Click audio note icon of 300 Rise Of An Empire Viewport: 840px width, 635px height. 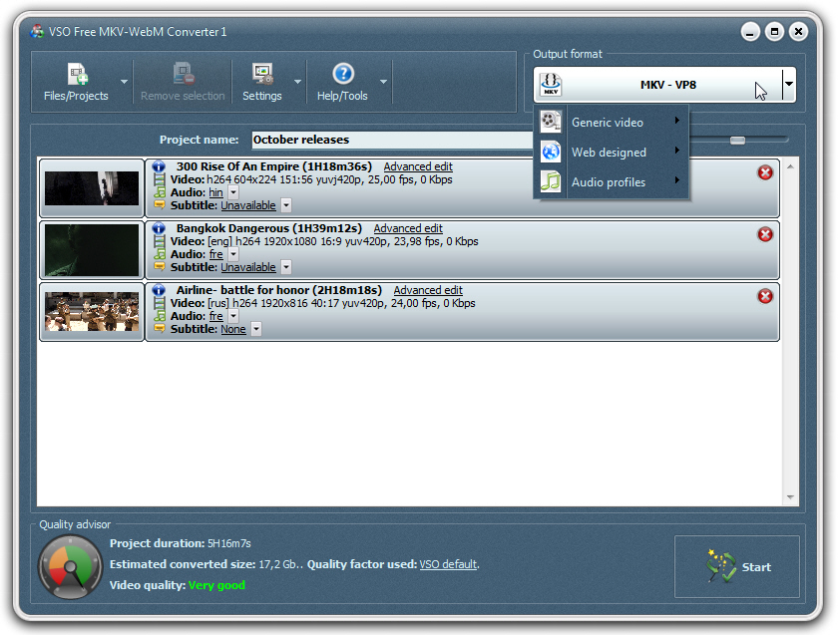tap(159, 192)
